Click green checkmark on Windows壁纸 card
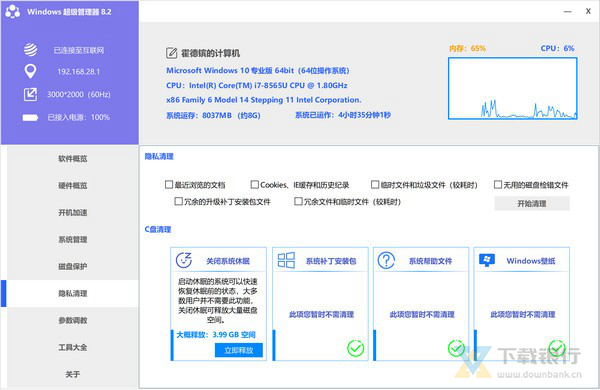Screen dimensions: 600x390 557,348
